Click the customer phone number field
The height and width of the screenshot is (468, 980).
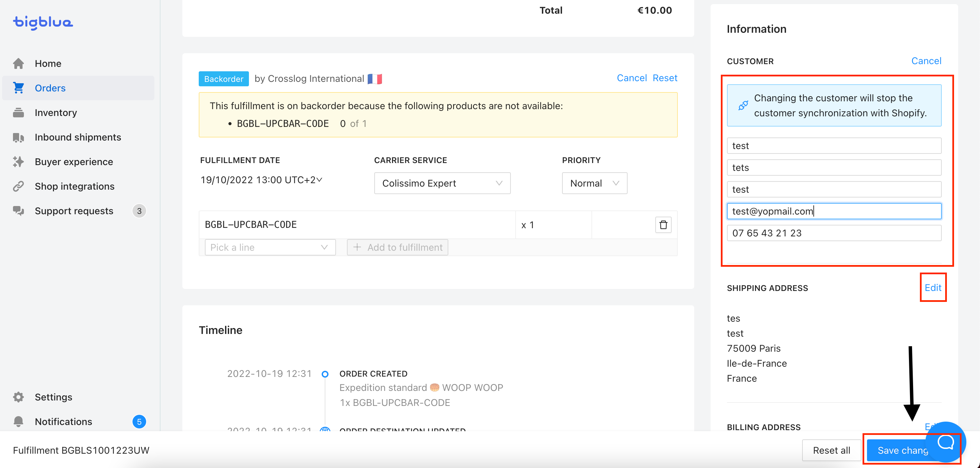[x=834, y=233]
